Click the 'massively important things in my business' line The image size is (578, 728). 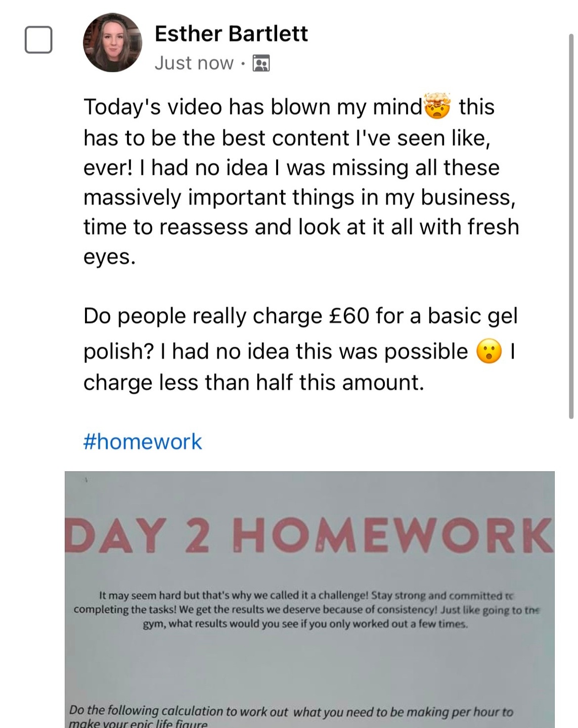click(299, 198)
